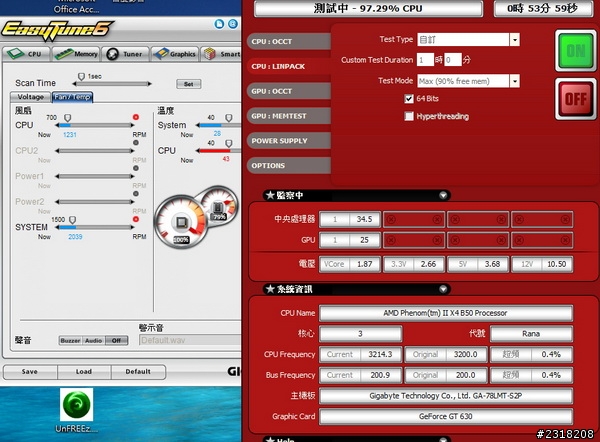The image size is (600, 442).
Task: Click the GA-78LMT-S2P motherboard field
Action: [x=446, y=396]
